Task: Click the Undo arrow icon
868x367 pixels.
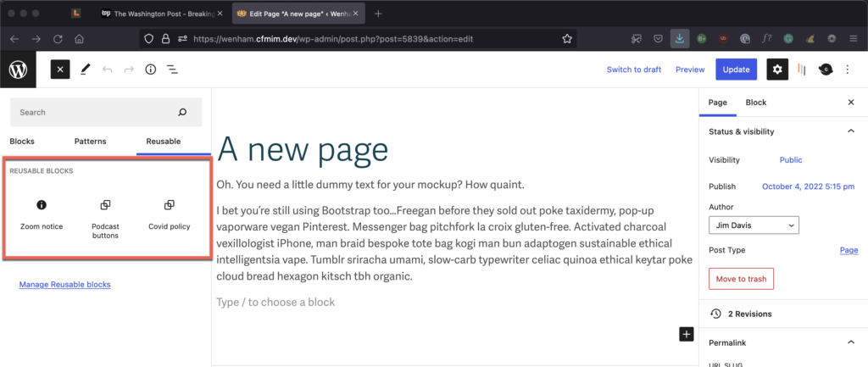Action: pyautogui.click(x=107, y=70)
